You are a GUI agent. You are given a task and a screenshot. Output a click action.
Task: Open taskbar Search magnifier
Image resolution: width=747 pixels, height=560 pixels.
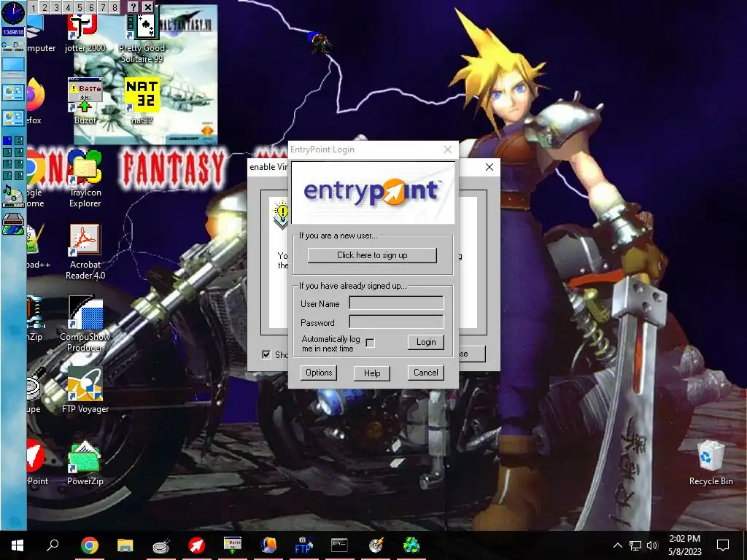[x=53, y=545]
